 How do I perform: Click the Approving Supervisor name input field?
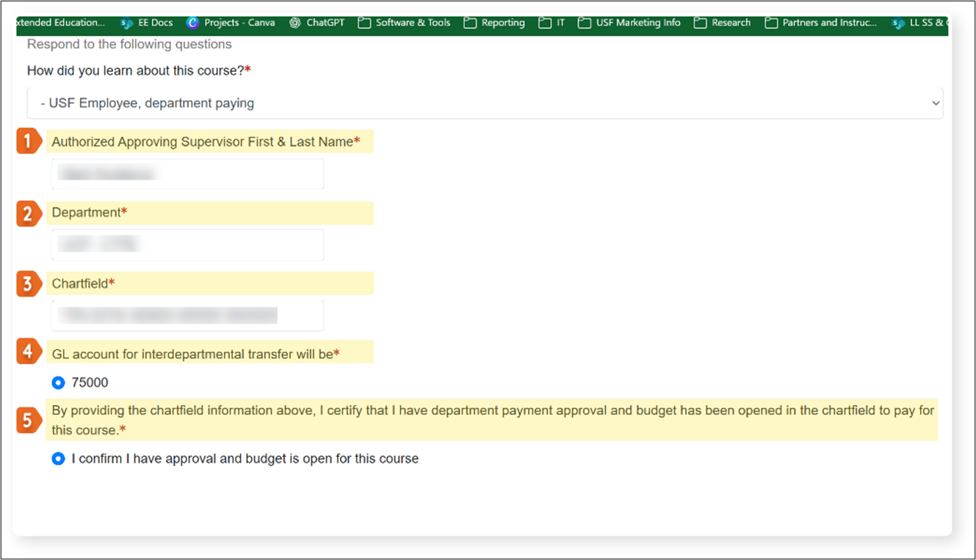pyautogui.click(x=187, y=173)
